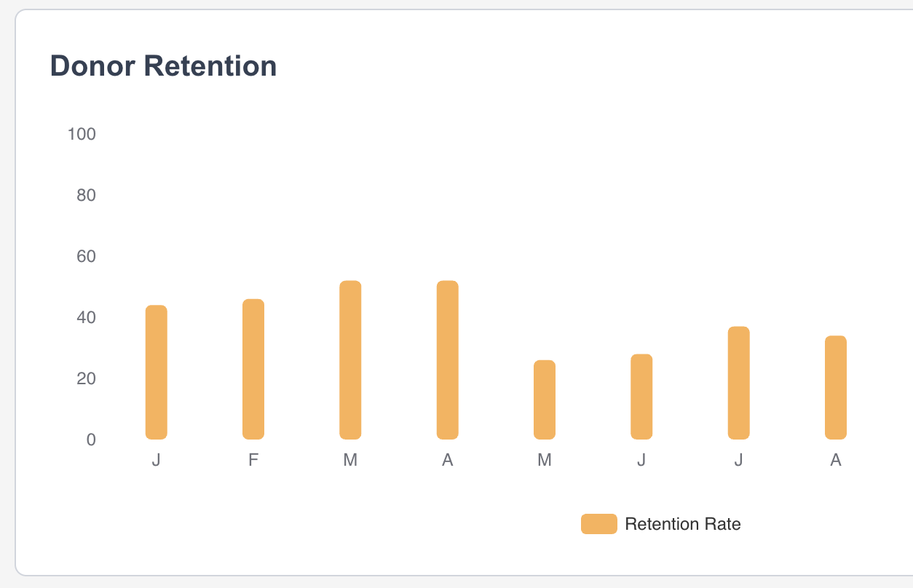The height and width of the screenshot is (588, 913).
Task: Click the 80 y-axis label
Action: (x=86, y=195)
